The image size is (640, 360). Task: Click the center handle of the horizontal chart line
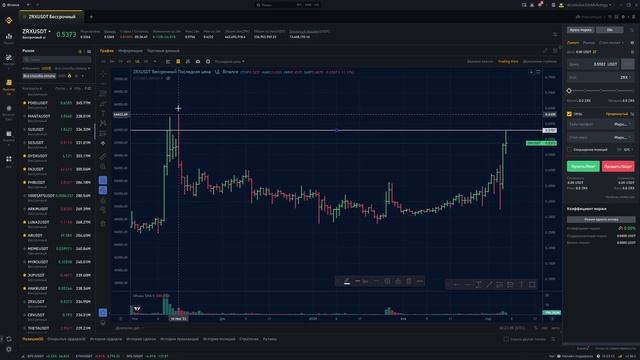pos(337,130)
